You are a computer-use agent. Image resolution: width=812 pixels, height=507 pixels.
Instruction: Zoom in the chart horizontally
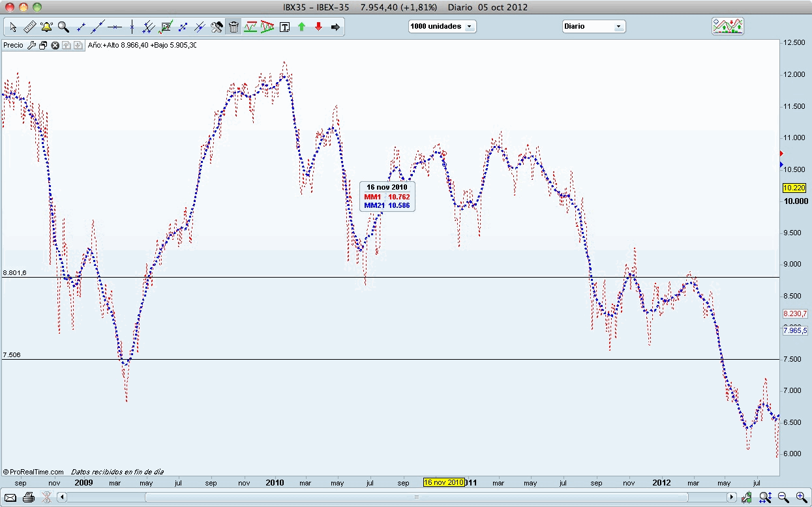[801, 497]
